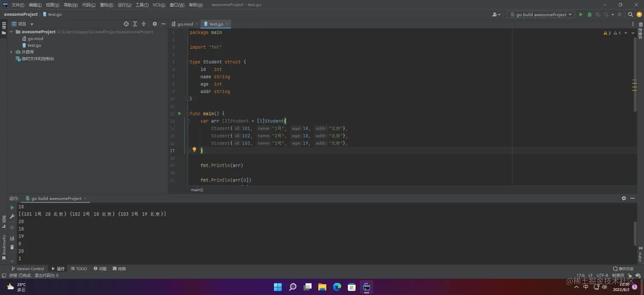Open the 问题 tool window
The width and height of the screenshot is (644, 295).
(x=100, y=269)
